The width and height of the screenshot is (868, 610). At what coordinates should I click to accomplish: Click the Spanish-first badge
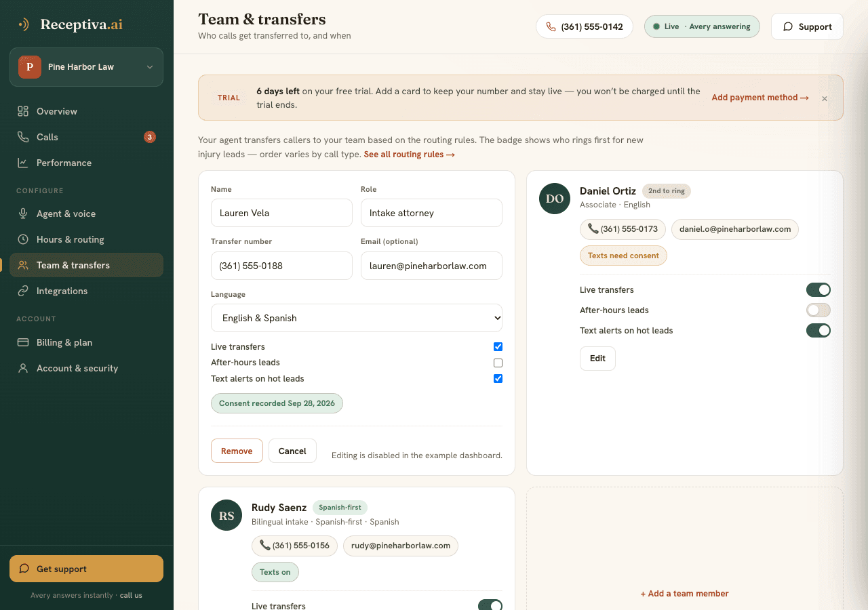click(340, 508)
